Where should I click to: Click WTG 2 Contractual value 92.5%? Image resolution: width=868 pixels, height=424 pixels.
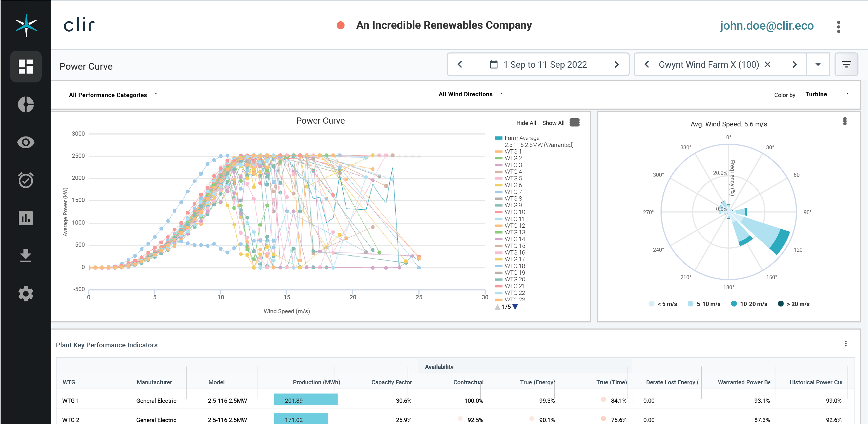pyautogui.click(x=475, y=420)
